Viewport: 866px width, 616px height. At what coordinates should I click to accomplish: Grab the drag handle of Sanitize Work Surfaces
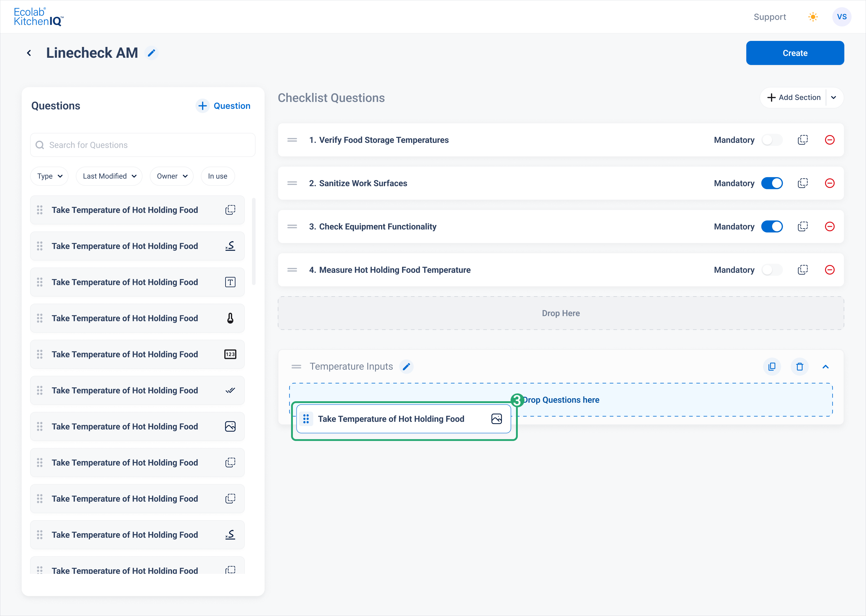tap(292, 183)
